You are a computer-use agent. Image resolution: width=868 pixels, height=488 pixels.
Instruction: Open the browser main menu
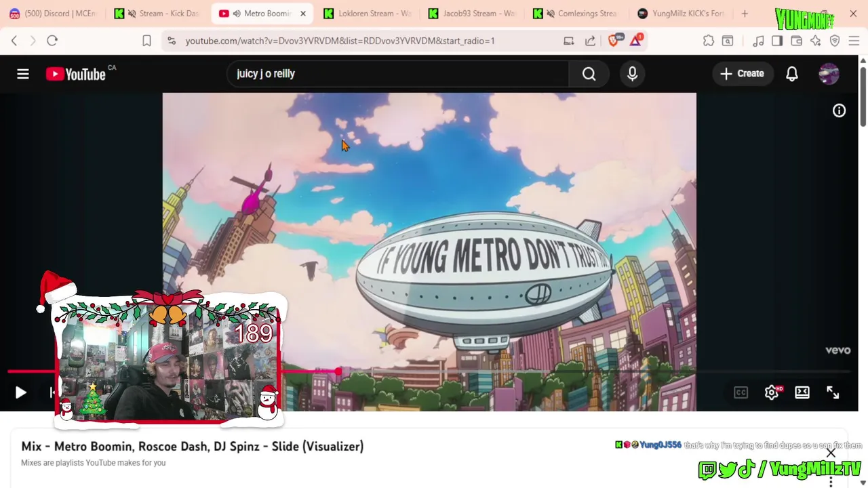pos(854,41)
